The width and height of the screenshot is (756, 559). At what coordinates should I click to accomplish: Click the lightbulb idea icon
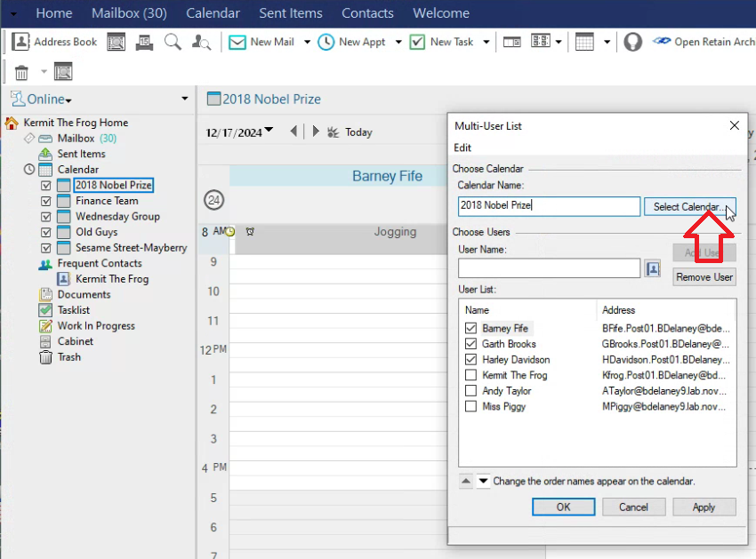pyautogui.click(x=632, y=42)
